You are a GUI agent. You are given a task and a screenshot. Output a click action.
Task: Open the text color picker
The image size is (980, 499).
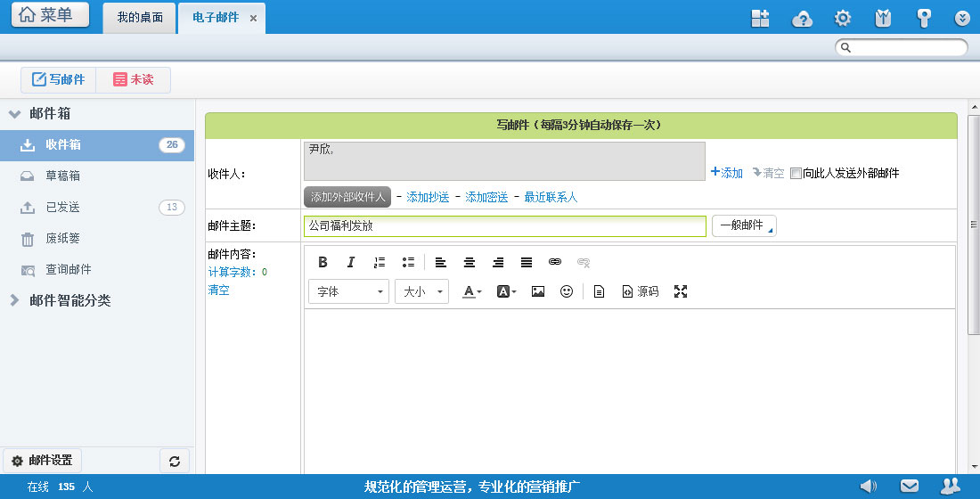tap(472, 291)
